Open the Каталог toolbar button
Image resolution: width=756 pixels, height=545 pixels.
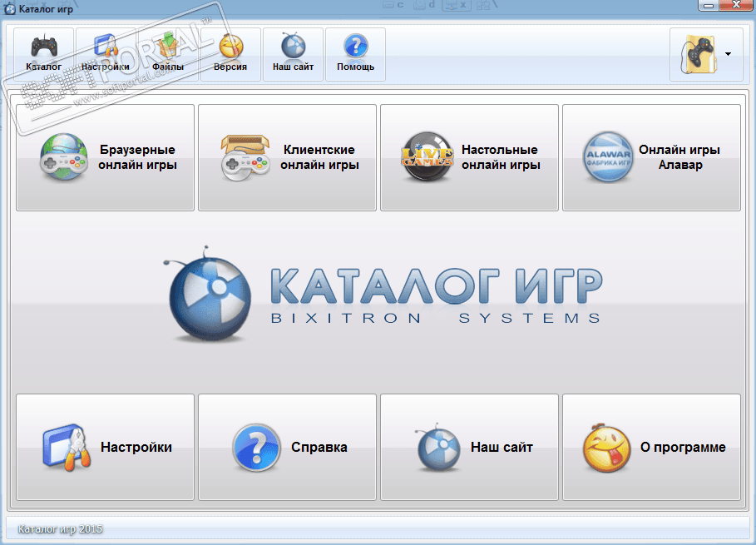44,54
